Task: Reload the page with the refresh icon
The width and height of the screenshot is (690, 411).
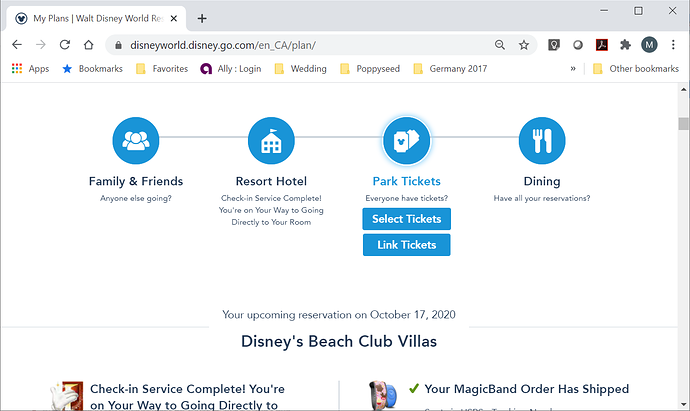Action: 65,45
